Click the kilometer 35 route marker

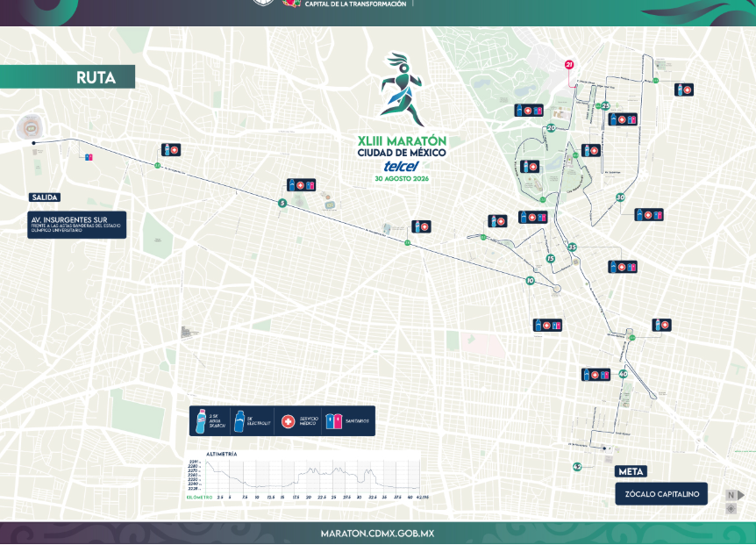coord(573,247)
